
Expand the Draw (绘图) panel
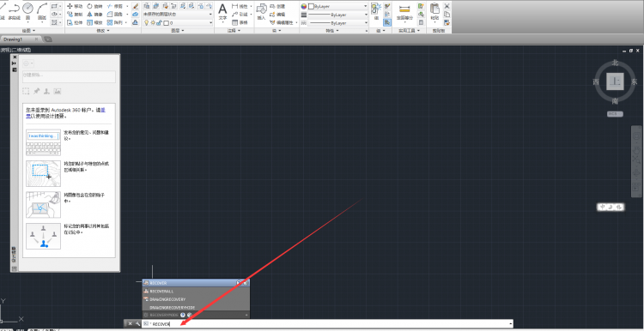coord(28,31)
